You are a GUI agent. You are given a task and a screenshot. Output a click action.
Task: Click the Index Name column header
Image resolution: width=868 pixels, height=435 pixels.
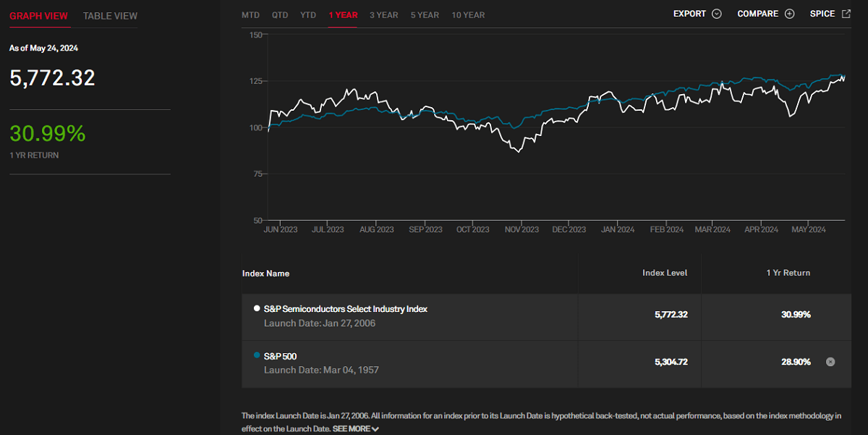click(265, 274)
